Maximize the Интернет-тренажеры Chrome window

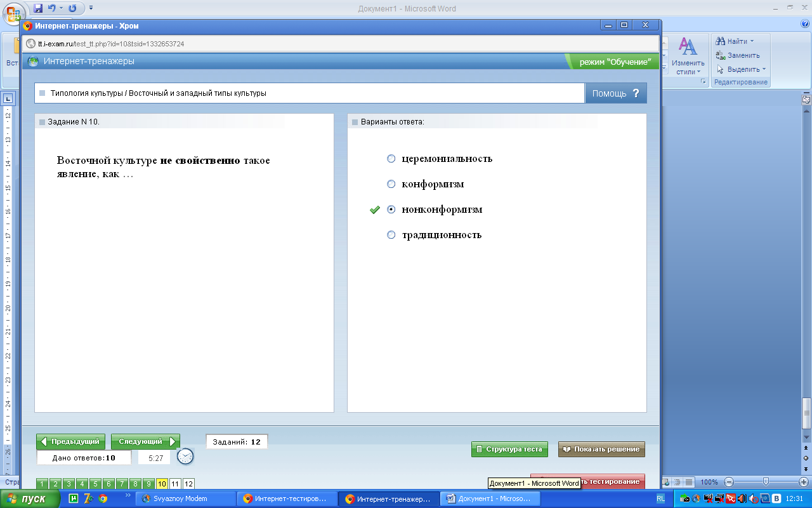click(624, 25)
